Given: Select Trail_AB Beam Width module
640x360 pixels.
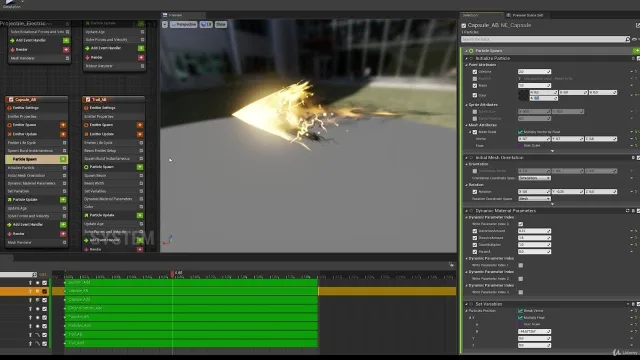Looking at the screenshot, I should point(113,183).
